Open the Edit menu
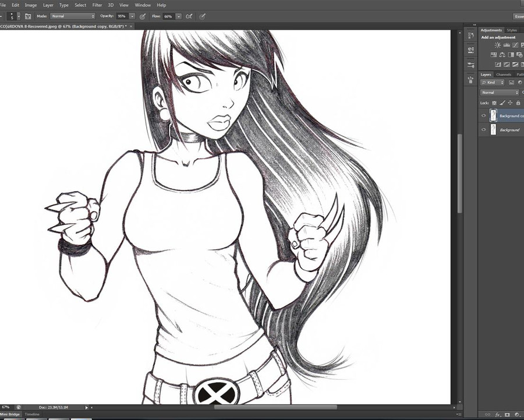This screenshot has width=524, height=420. tap(15, 5)
